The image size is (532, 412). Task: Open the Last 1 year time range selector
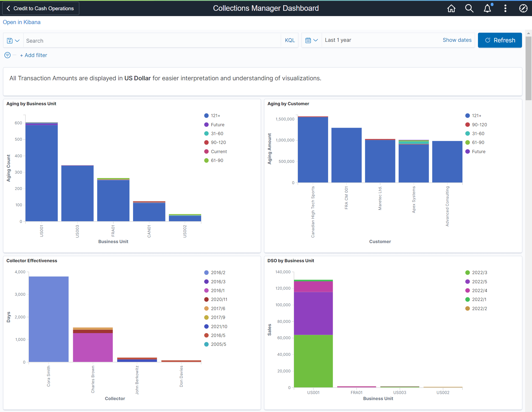[x=338, y=40]
